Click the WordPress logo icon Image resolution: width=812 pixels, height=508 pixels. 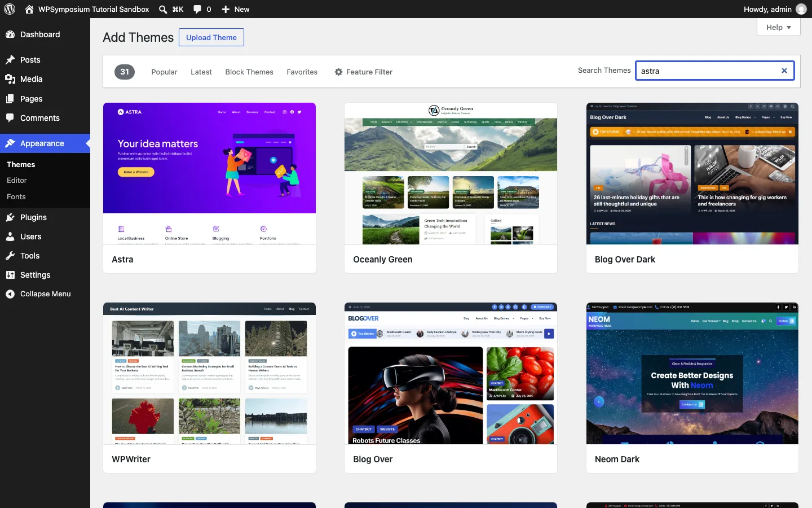[x=10, y=9]
